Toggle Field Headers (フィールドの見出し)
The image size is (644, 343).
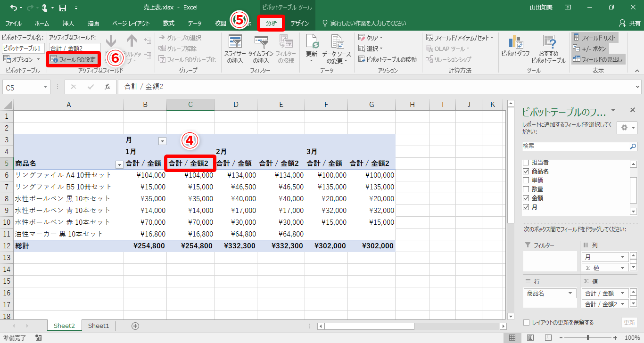(x=597, y=59)
